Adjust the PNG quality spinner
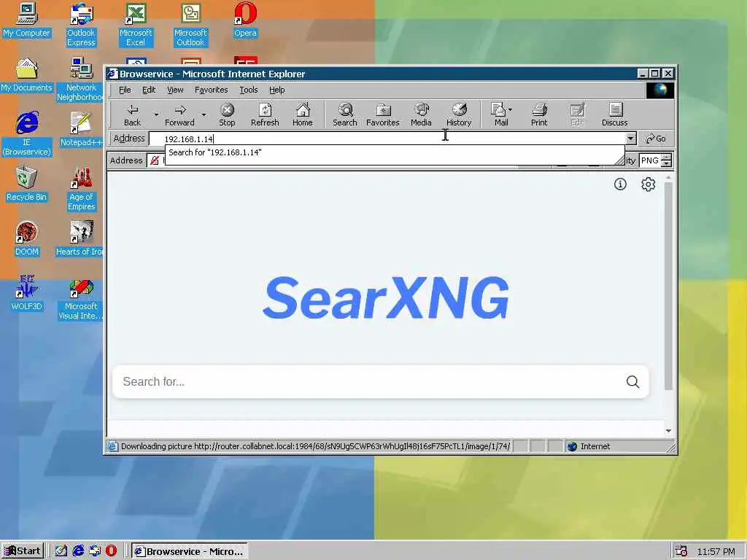 (667, 160)
